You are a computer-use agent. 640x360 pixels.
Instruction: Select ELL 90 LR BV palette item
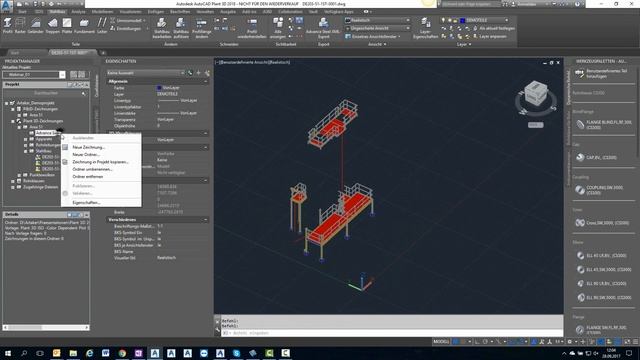[602, 283]
